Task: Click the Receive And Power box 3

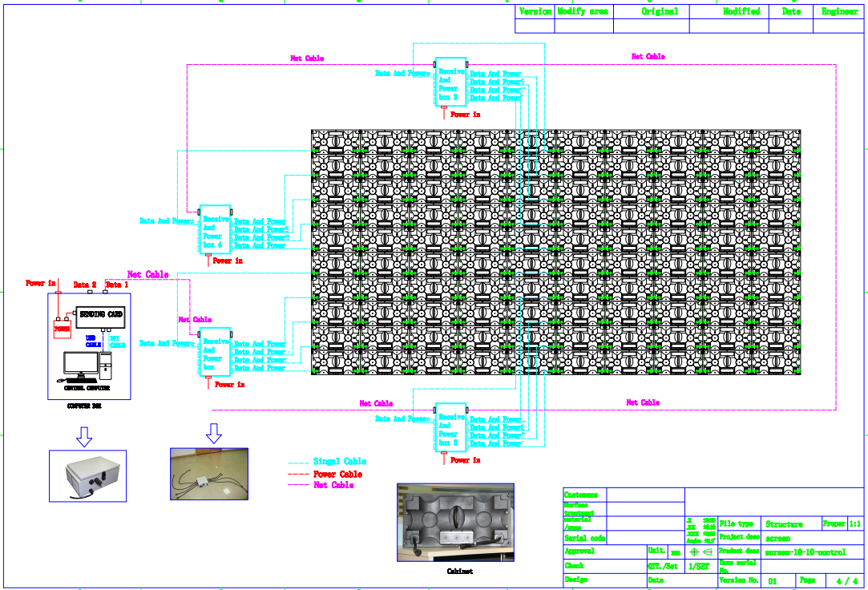Action: coord(450,82)
